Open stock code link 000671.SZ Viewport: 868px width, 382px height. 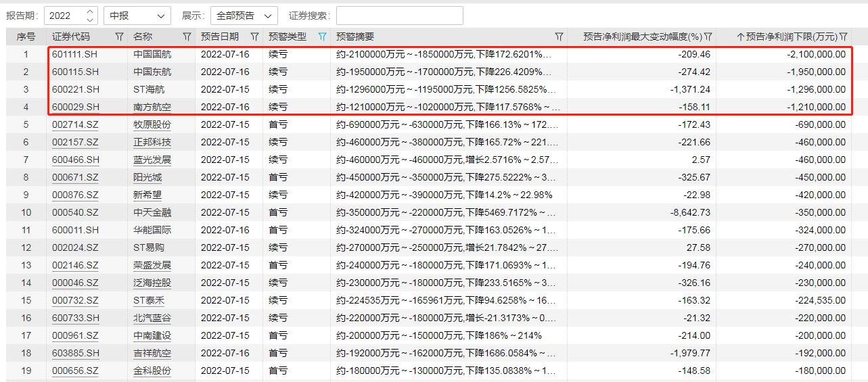[75, 177]
